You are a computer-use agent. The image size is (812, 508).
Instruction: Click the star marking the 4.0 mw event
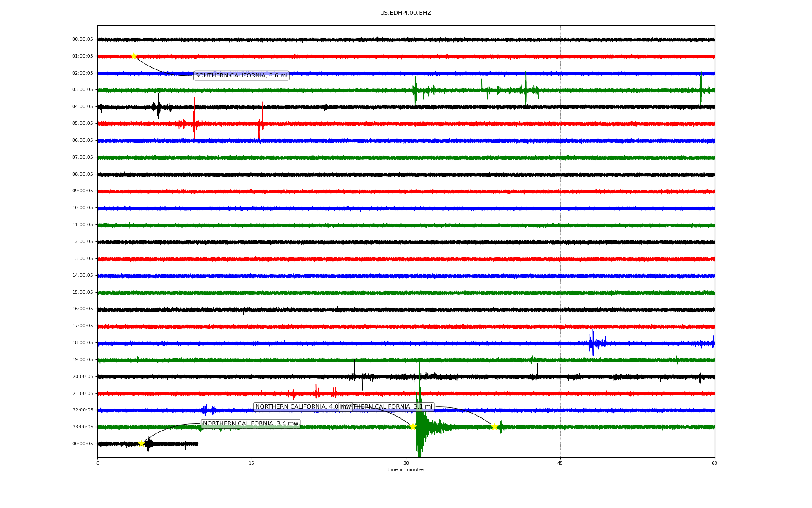(413, 427)
